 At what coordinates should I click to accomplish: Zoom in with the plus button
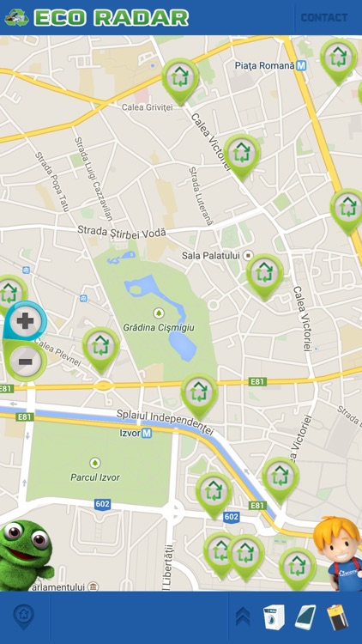point(26,321)
